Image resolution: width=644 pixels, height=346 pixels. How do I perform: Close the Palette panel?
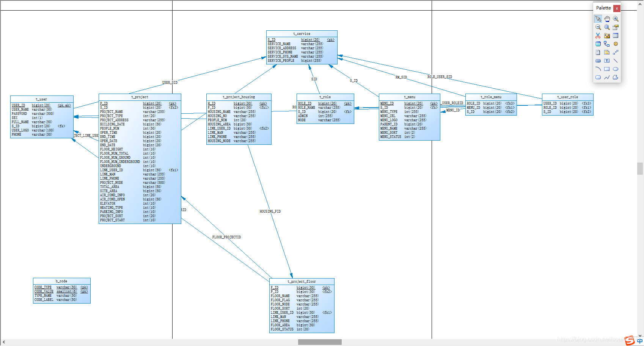click(617, 8)
